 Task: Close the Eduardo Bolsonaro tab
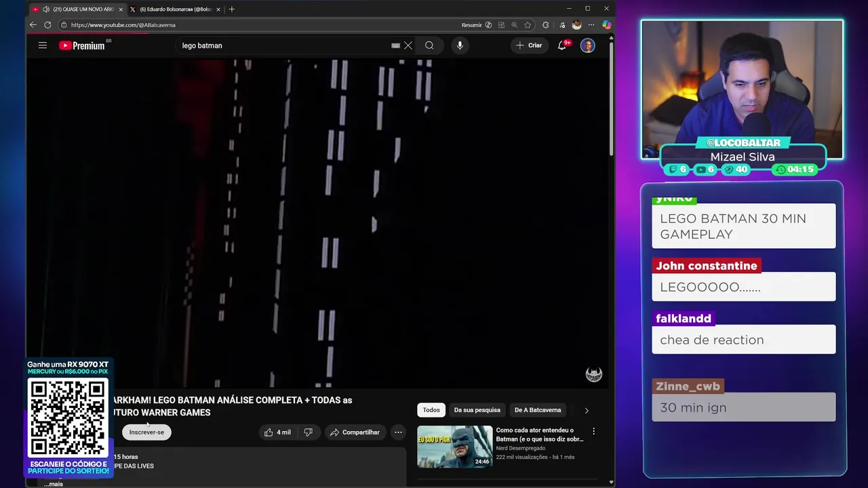coord(219,9)
